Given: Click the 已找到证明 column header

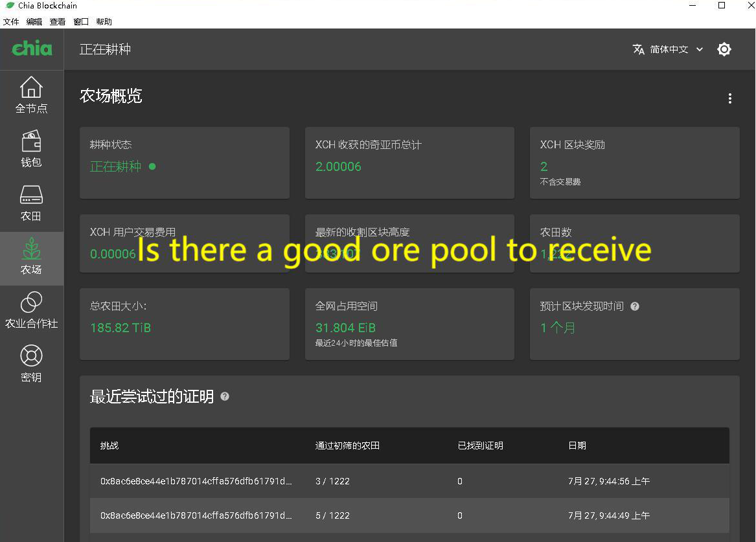Looking at the screenshot, I should [x=480, y=446].
